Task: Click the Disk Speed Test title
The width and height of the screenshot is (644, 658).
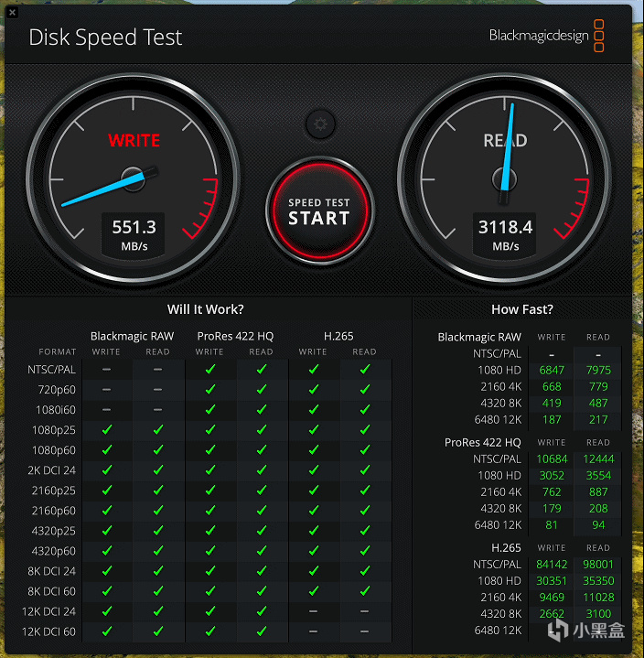Action: tap(105, 38)
